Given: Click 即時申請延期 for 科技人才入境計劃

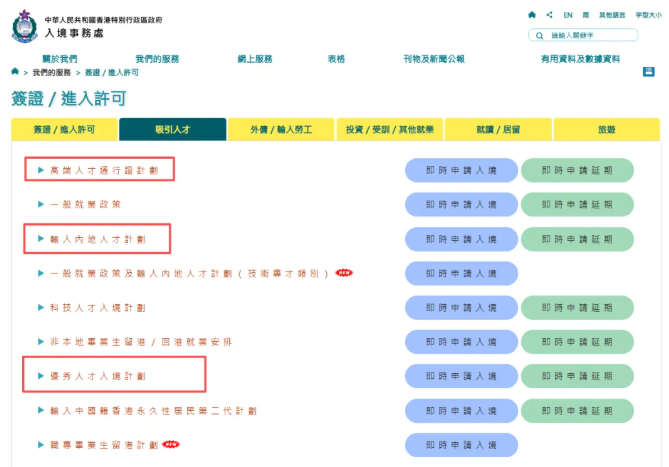Looking at the screenshot, I should [577, 307].
